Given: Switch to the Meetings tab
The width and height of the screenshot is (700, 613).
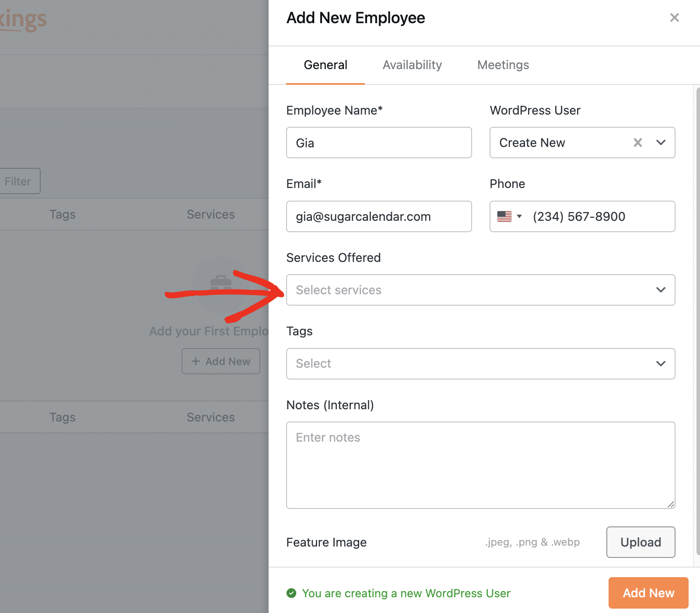Looking at the screenshot, I should tap(503, 65).
